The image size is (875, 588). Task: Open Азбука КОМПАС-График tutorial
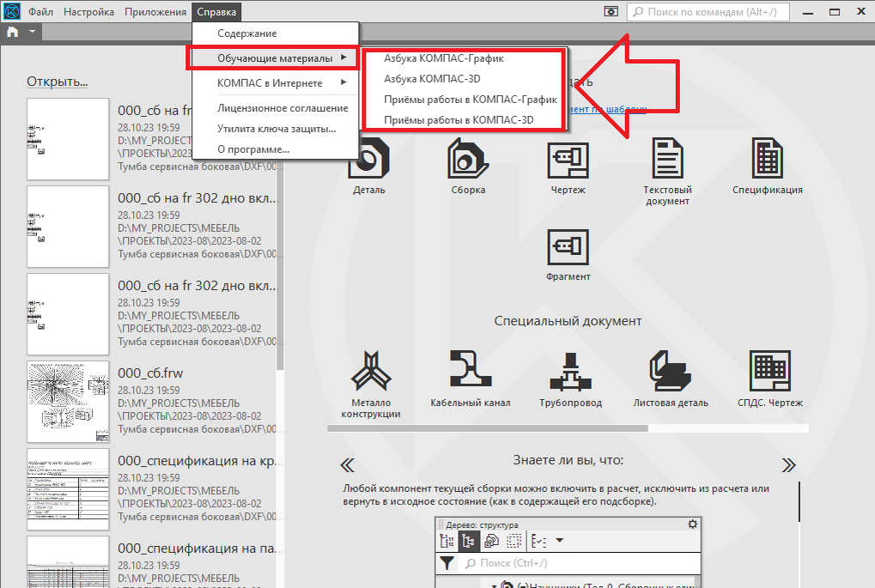[x=463, y=58]
